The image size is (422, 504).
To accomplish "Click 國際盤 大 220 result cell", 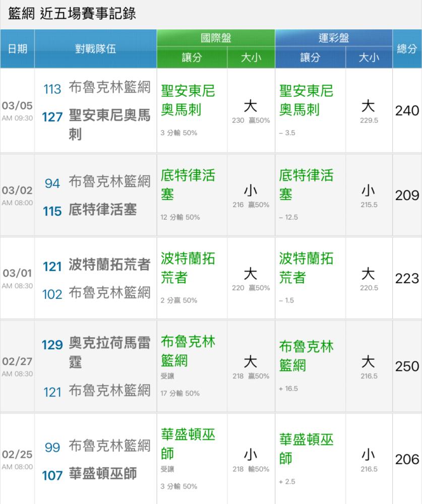I will 251,279.
